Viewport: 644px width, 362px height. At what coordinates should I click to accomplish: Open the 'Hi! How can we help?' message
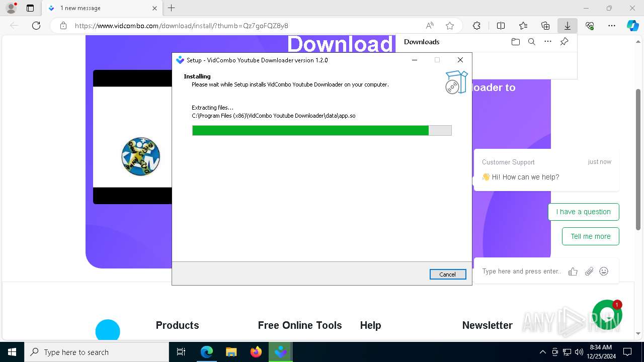tap(546, 170)
